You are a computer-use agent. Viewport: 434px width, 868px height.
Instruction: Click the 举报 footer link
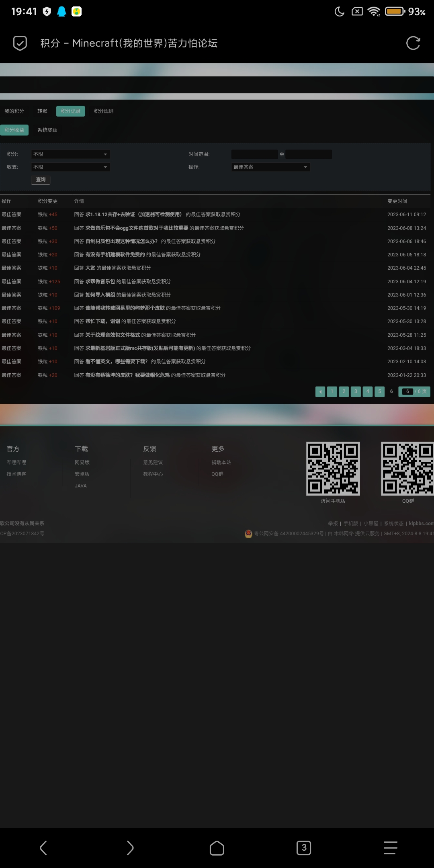333,524
